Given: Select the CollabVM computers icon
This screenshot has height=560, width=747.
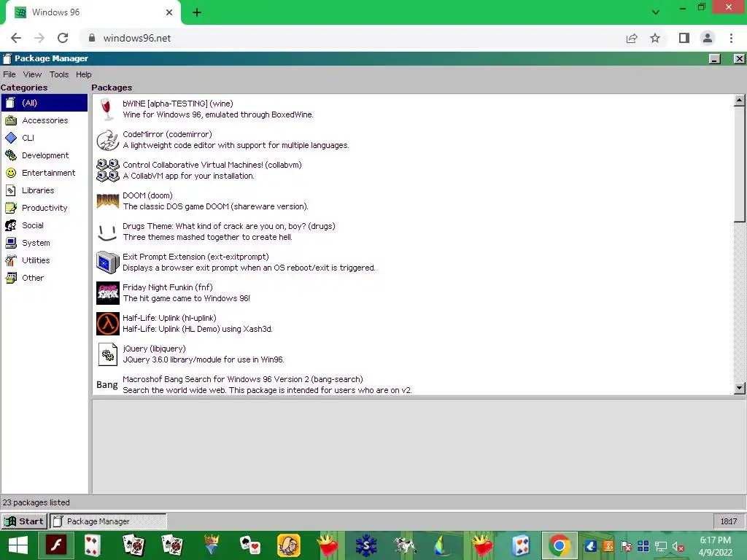Looking at the screenshot, I should pos(108,171).
